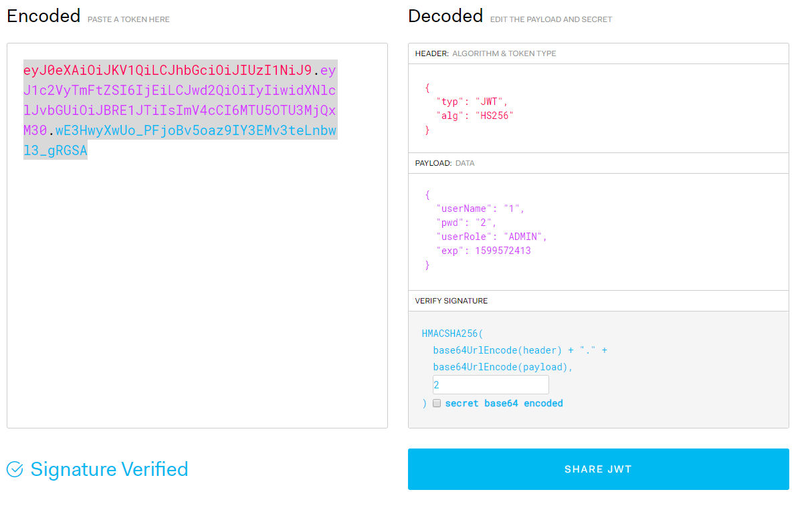The width and height of the screenshot is (812, 510).
Task: Click the HEADER: ALGORITHM & TOKEN TYPE label
Action: [485, 53]
